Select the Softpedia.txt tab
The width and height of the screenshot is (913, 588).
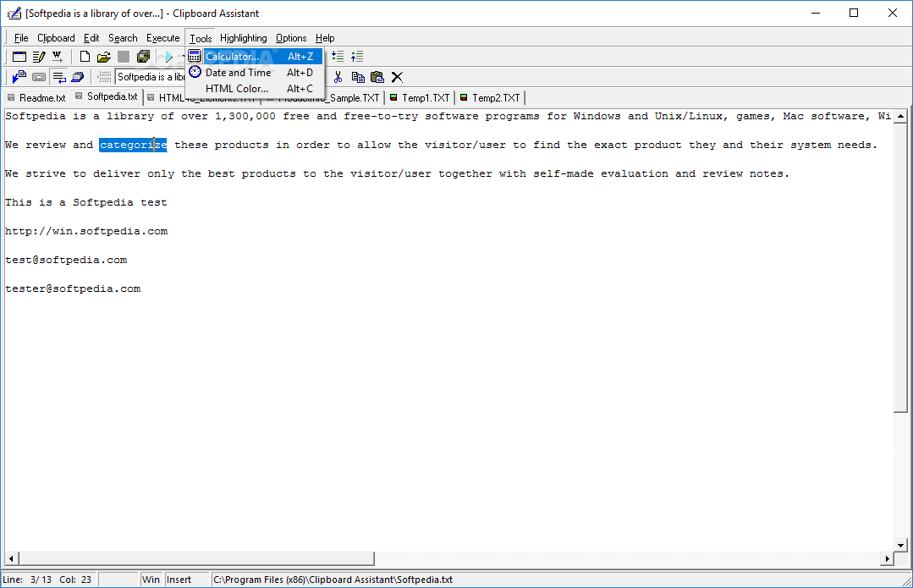pos(107,96)
